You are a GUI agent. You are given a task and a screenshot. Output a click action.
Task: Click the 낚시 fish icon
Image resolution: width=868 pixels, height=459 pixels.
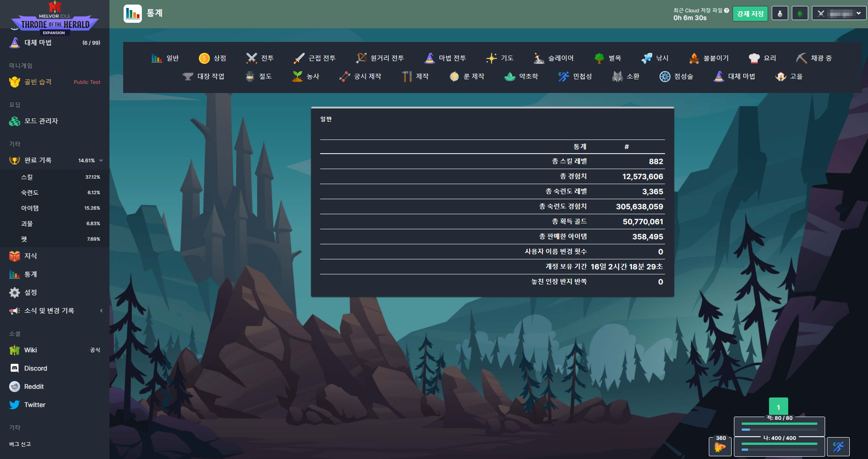pyautogui.click(x=647, y=58)
